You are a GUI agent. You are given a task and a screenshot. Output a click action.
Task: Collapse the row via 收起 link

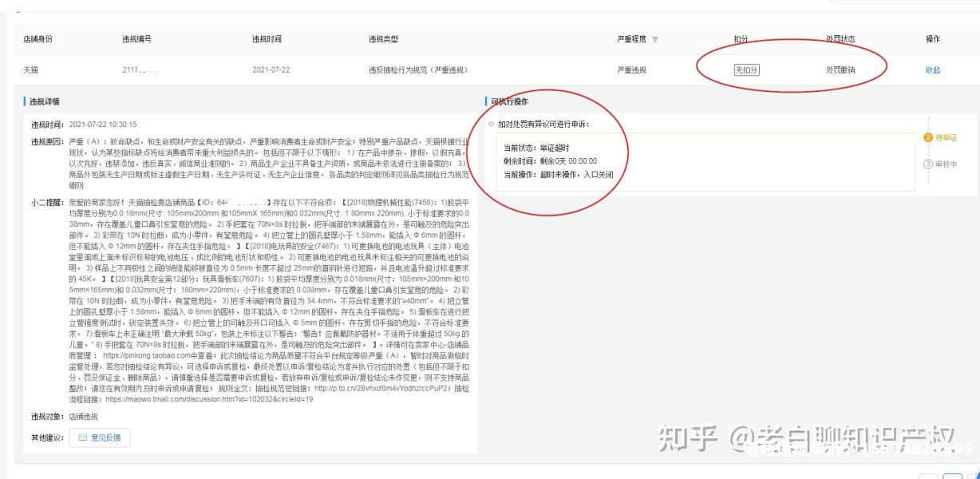933,69
